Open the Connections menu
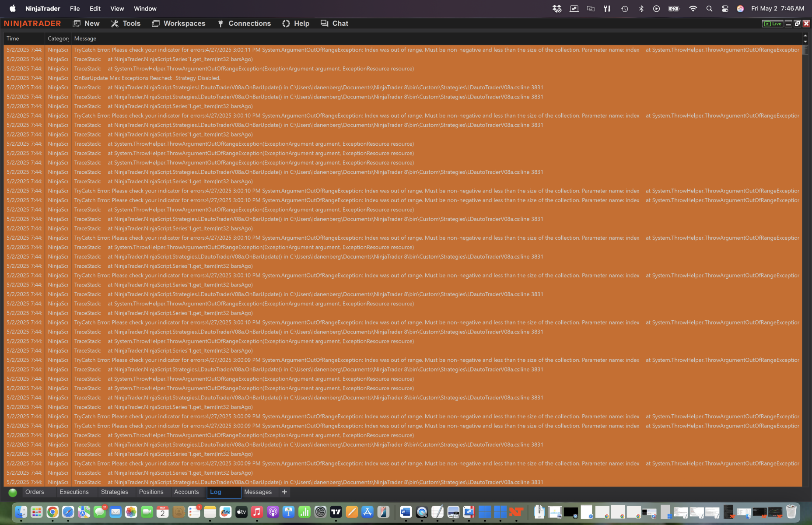 [244, 24]
